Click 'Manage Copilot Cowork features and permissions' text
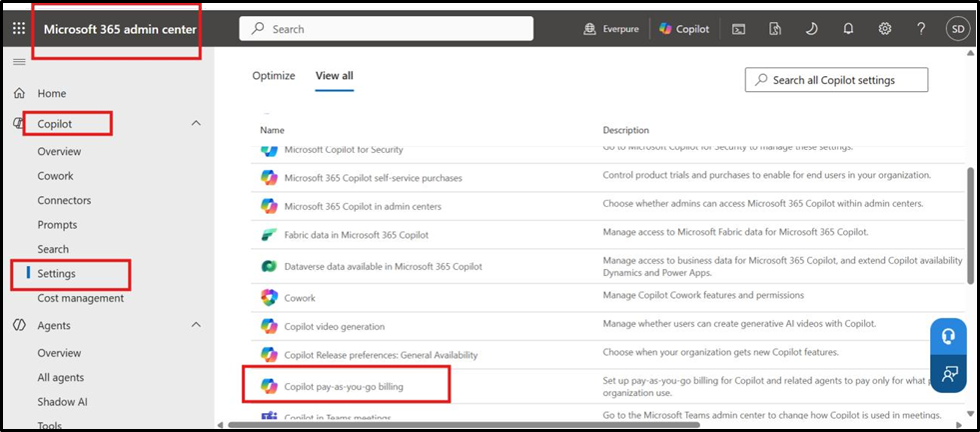Viewport: 980px width, 432px height. click(x=703, y=295)
